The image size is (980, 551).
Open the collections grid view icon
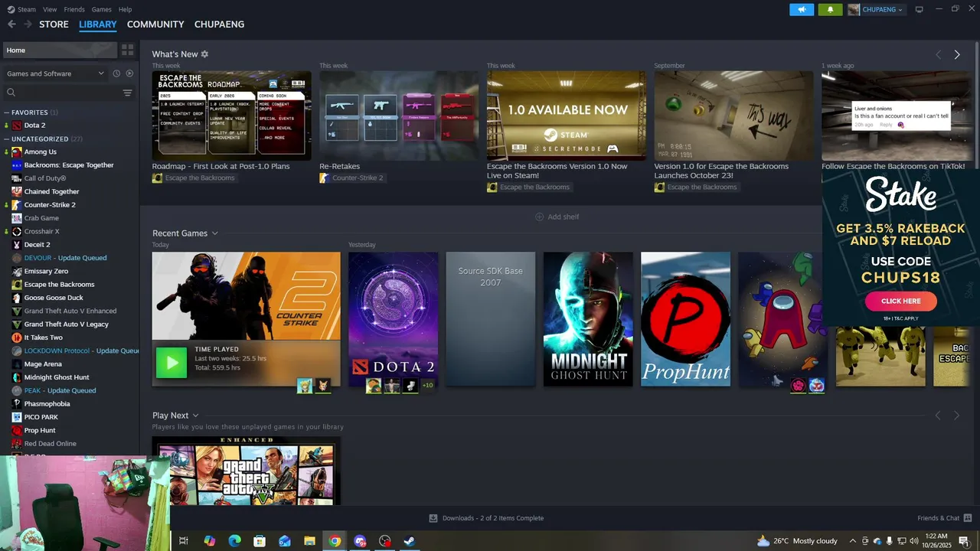click(128, 50)
